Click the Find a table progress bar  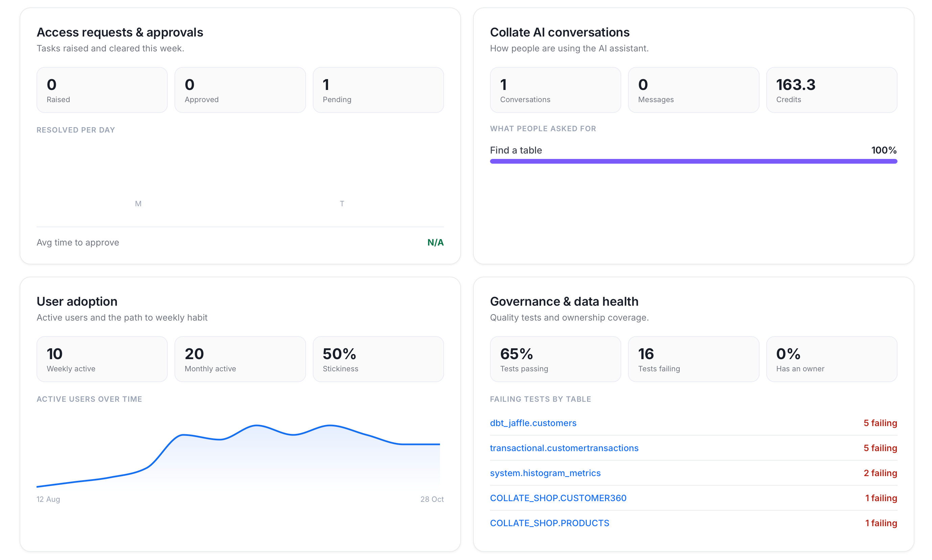[x=693, y=161]
